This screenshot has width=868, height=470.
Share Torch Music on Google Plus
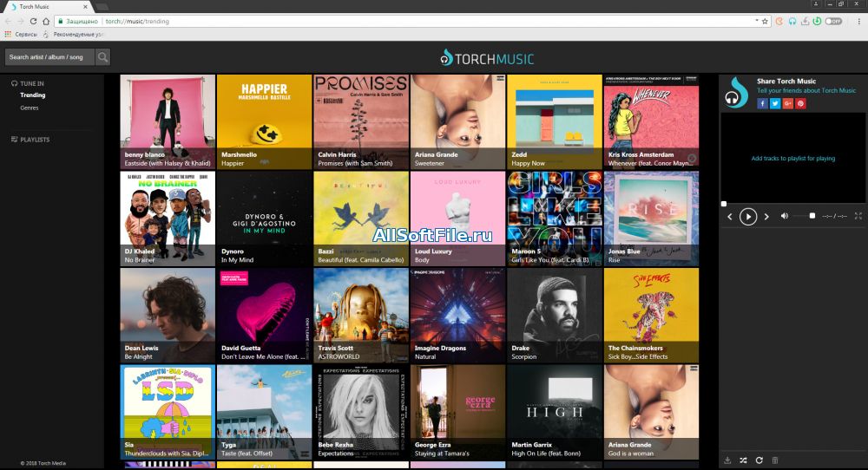click(x=788, y=103)
